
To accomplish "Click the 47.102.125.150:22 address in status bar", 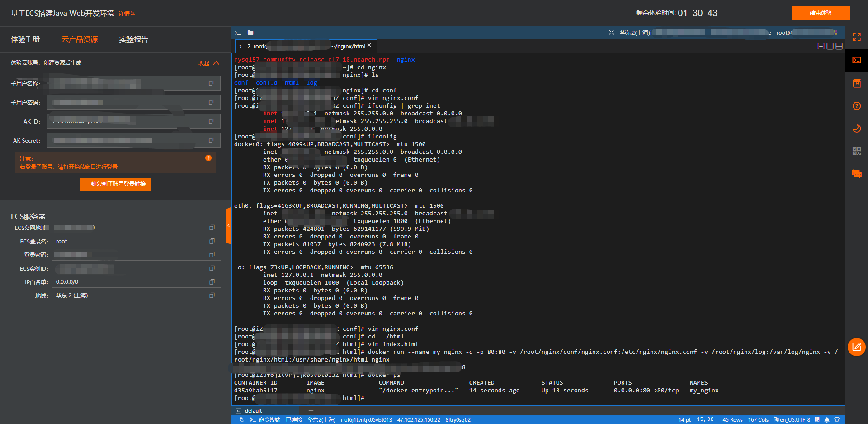I will (419, 420).
